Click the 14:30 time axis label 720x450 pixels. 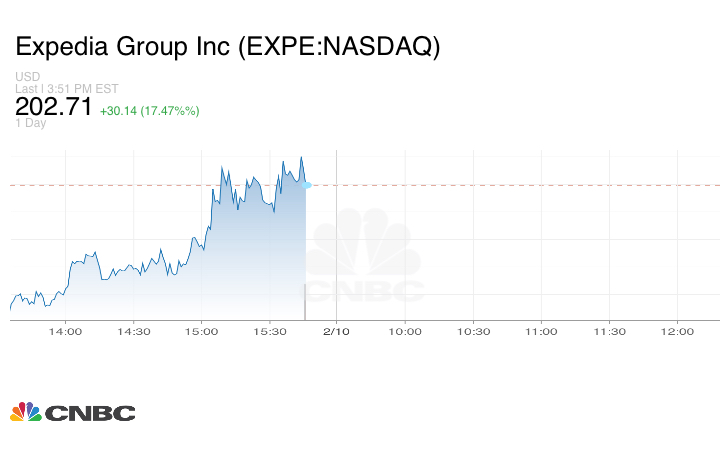(134, 331)
